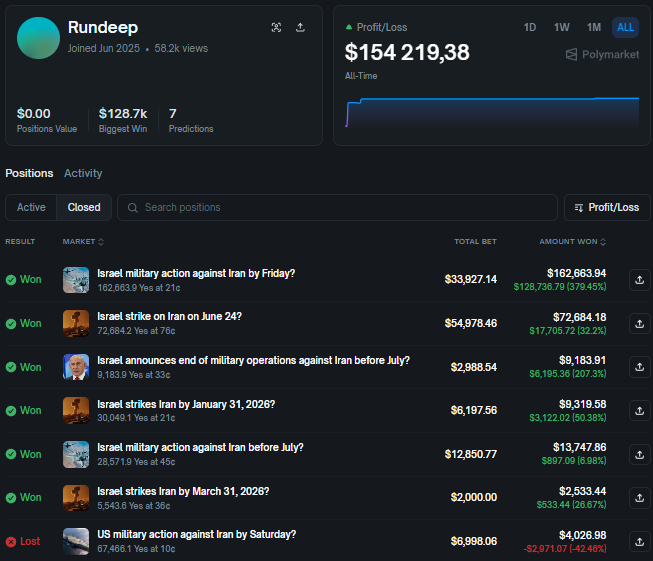Click the Rundeep profile avatar
Screen dimensions: 653x561
[x=38, y=38]
